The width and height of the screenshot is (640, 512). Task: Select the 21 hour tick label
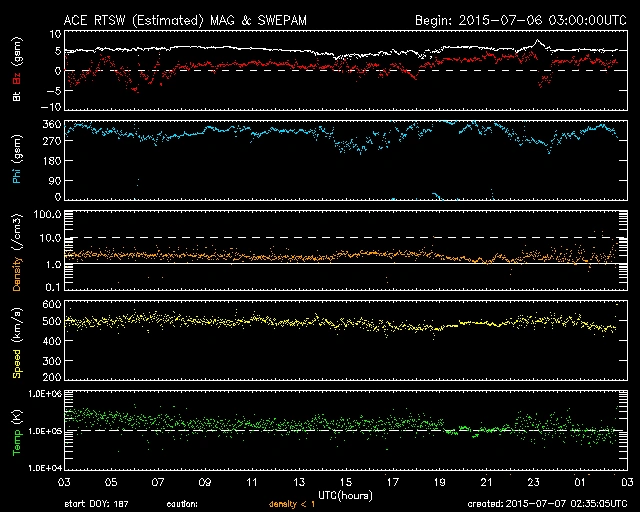tap(486, 482)
